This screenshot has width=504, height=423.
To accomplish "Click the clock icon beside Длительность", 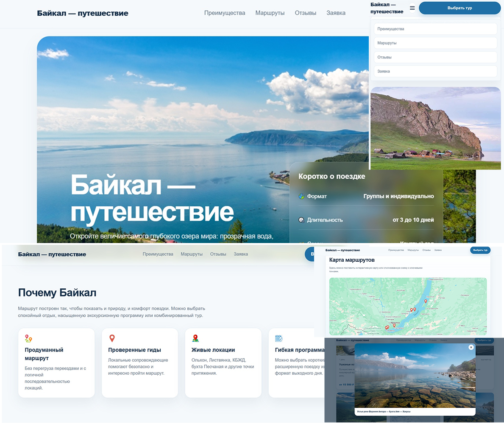I will click(x=301, y=220).
